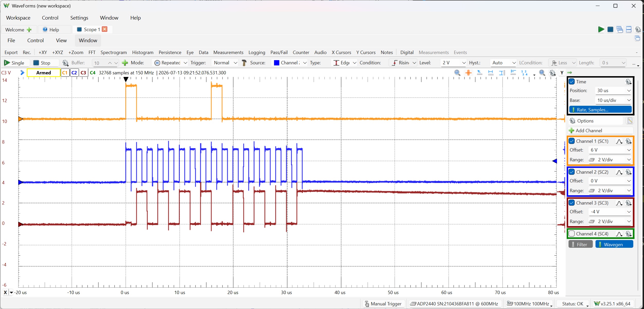This screenshot has height=309, width=644.
Task: Open the scope View menu
Action: [61, 40]
